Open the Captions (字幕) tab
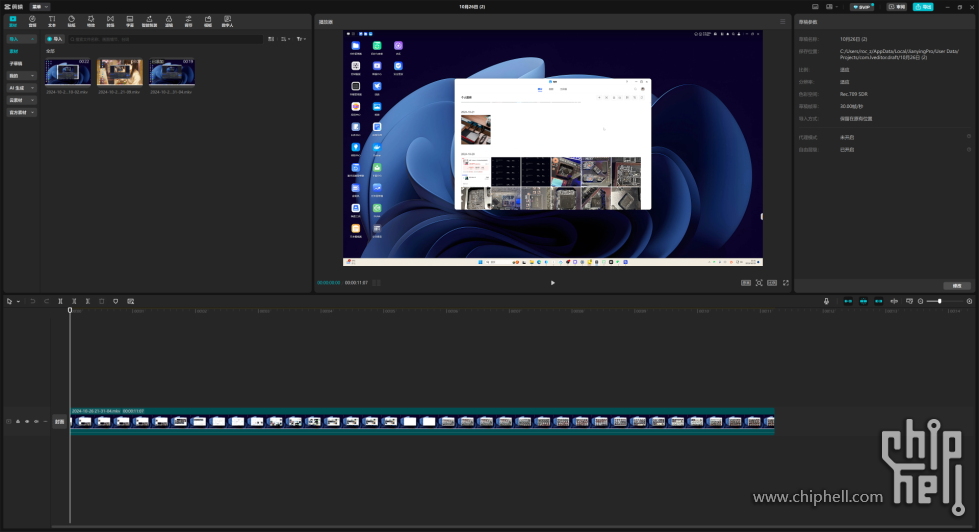Viewport: 979px width, 532px height. (129, 21)
